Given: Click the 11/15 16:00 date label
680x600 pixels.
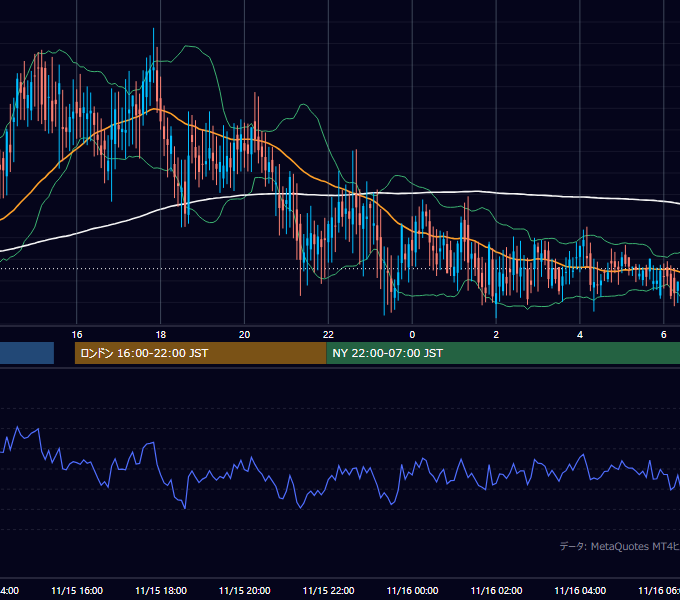Looking at the screenshot, I should [77, 590].
